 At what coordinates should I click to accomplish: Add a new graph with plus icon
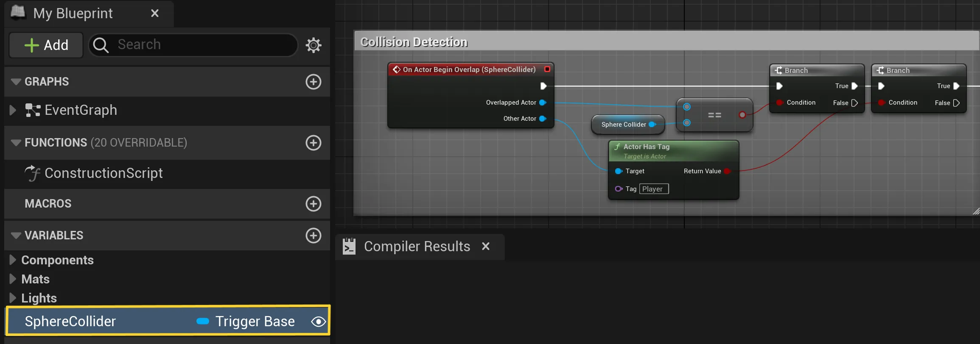click(x=314, y=82)
